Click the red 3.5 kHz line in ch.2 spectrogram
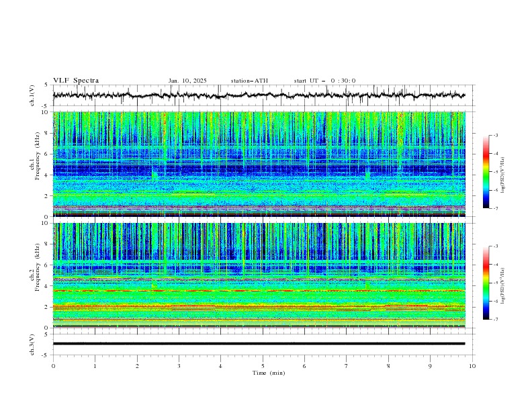Image resolution: width=532 pixels, height=411 pixels. pyautogui.click(x=259, y=291)
